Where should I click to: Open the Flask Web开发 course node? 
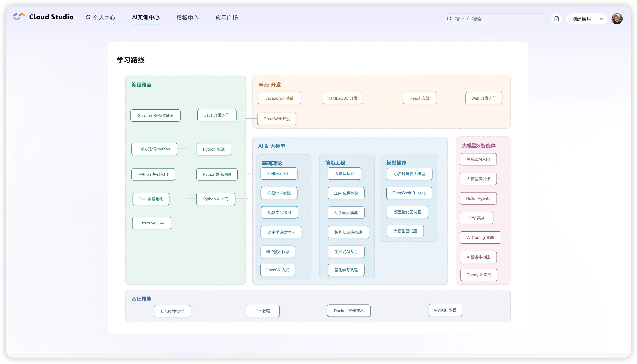click(277, 119)
